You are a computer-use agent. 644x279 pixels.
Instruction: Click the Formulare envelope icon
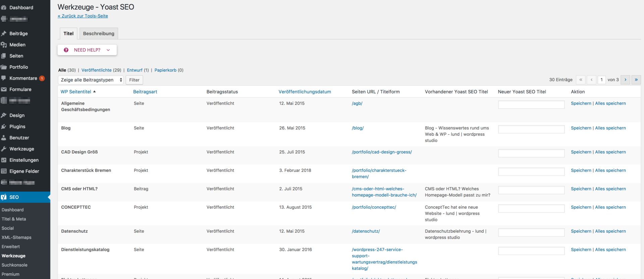click(4, 89)
